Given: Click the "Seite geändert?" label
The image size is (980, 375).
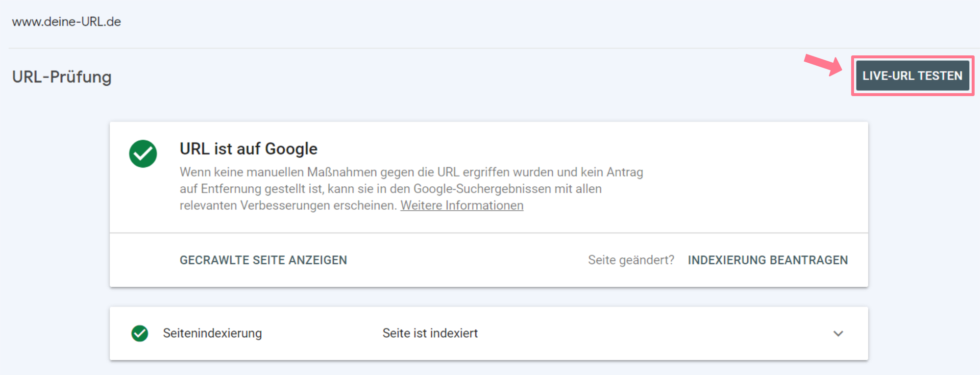Looking at the screenshot, I should tap(631, 260).
